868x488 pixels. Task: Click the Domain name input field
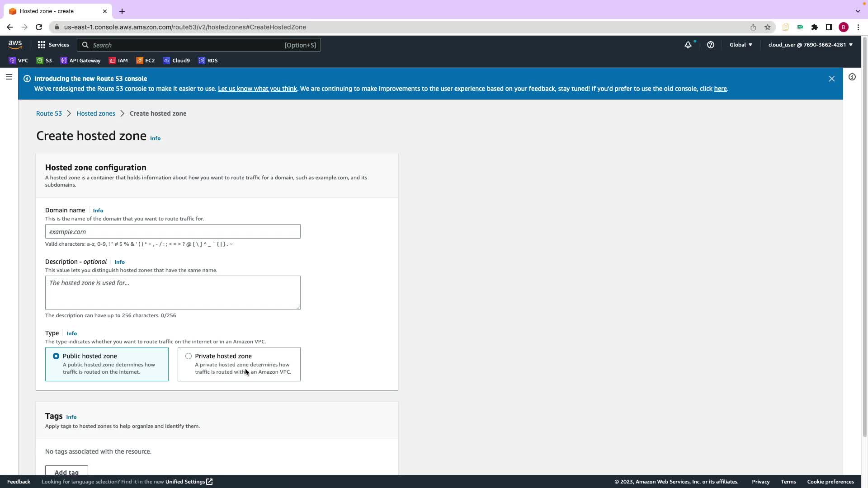[173, 232]
